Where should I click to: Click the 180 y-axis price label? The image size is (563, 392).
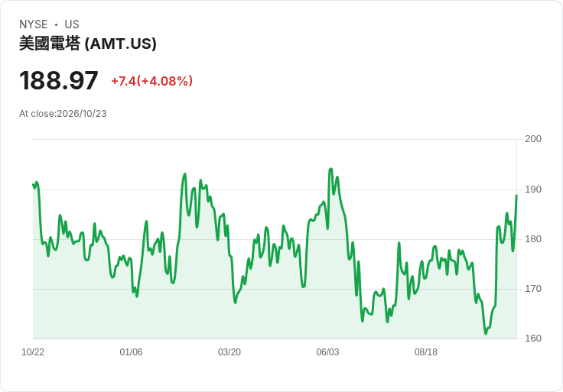coord(533,239)
